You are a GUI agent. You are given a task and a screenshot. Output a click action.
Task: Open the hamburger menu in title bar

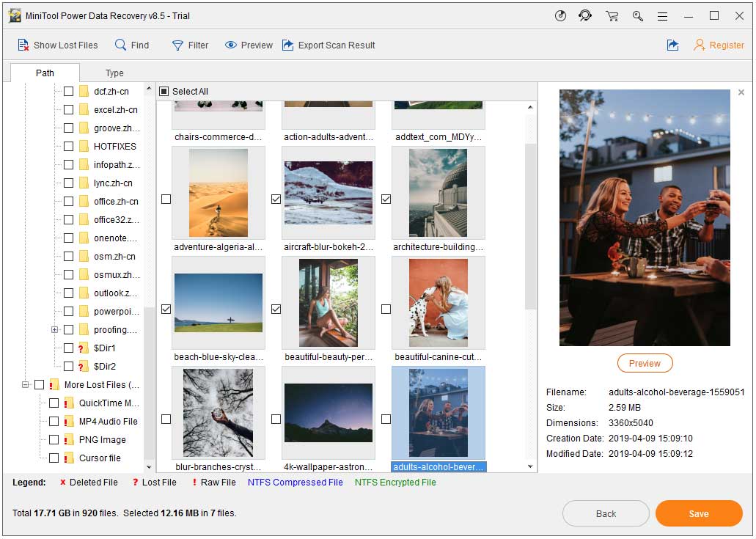[662, 16]
